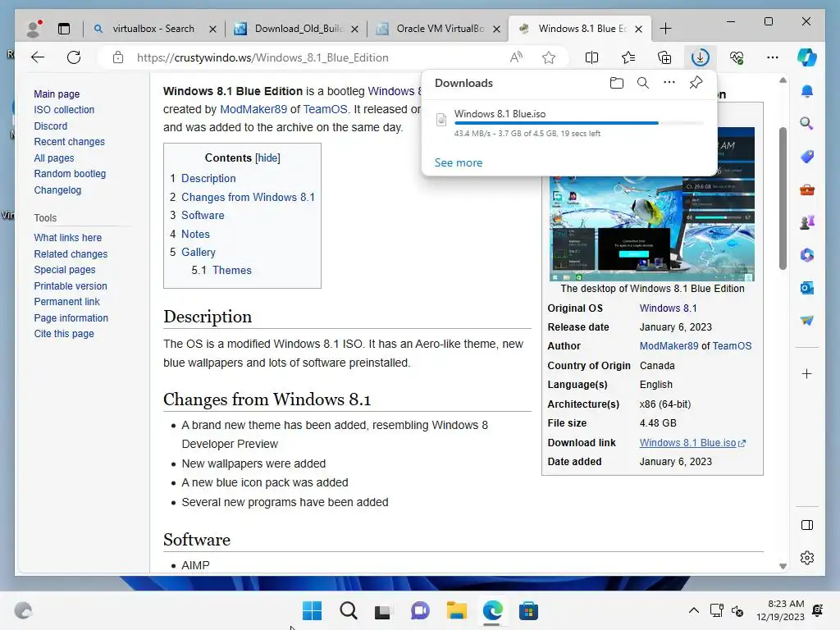Image resolution: width=840 pixels, height=630 pixels.
Task: Close the Windows 8.1 Blue Edition tab
Action: pyautogui.click(x=638, y=29)
